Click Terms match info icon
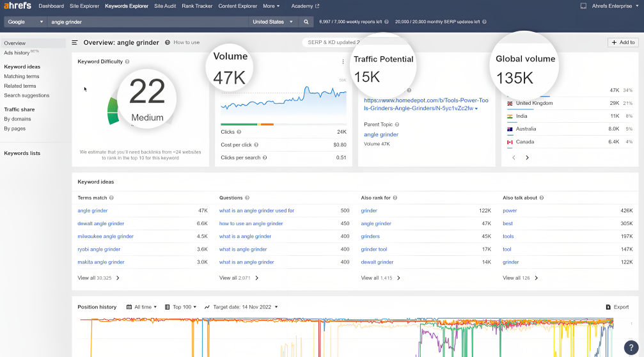644x357 pixels. [111, 198]
